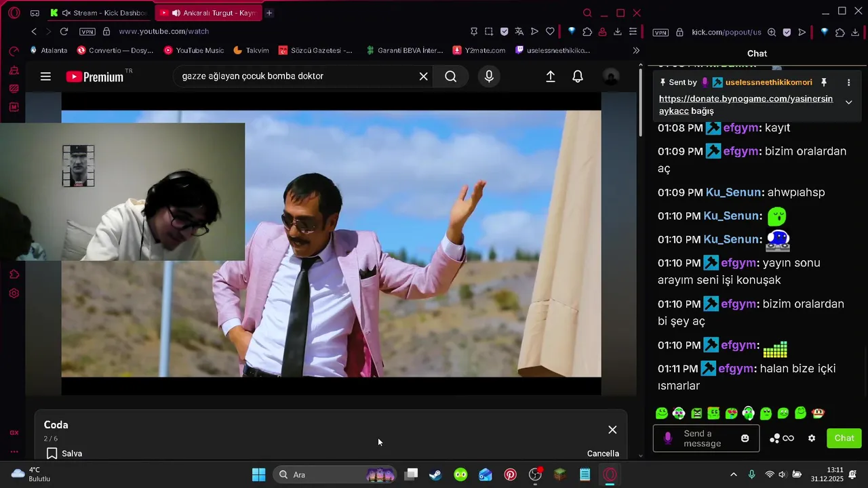Screen dimensions: 868x488
Task: Unpin the message using the pin icon
Action: tap(824, 82)
